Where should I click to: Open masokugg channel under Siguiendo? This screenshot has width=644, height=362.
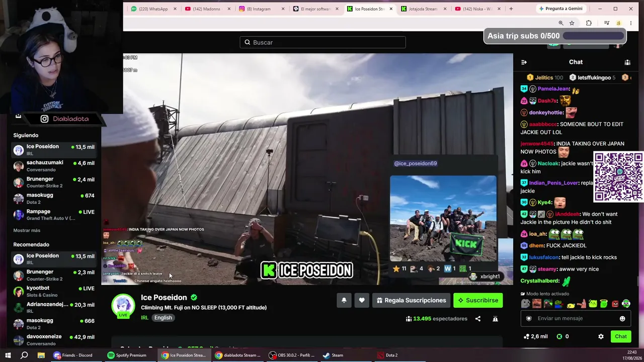(x=53, y=198)
